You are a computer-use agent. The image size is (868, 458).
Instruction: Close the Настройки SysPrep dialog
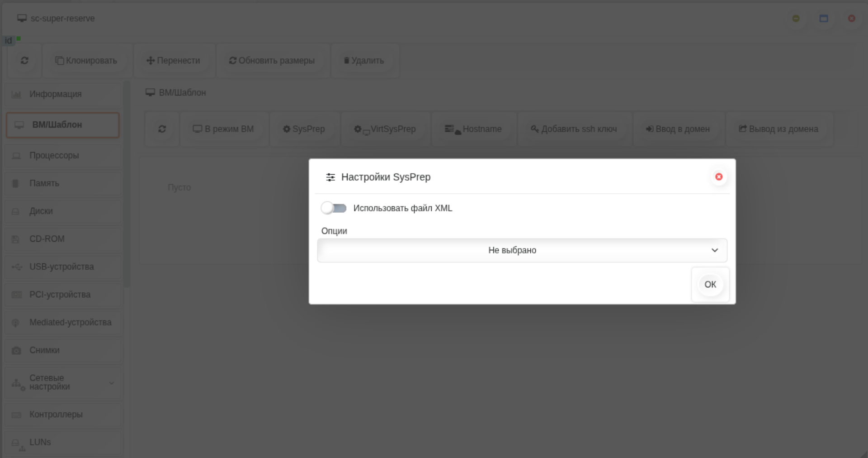[x=719, y=177]
